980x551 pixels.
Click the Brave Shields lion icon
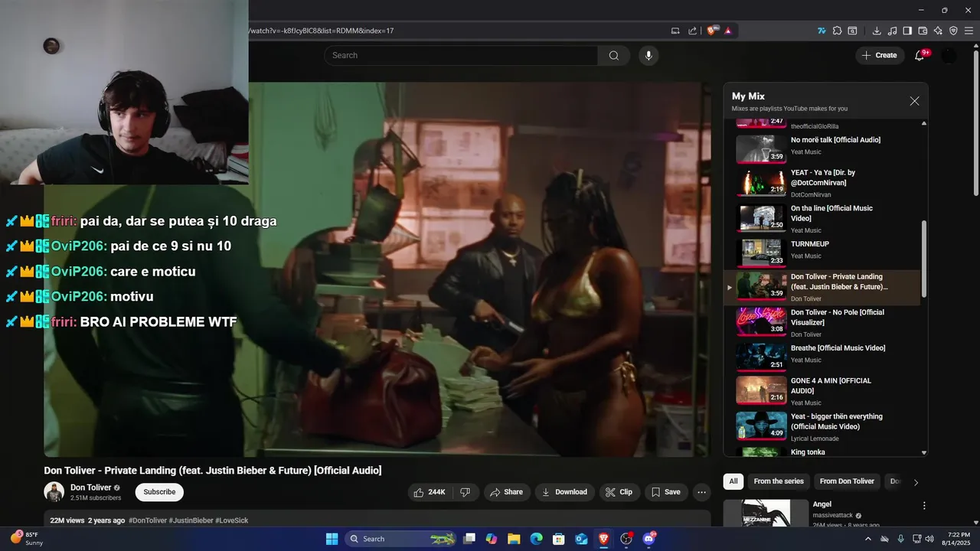pyautogui.click(x=712, y=31)
